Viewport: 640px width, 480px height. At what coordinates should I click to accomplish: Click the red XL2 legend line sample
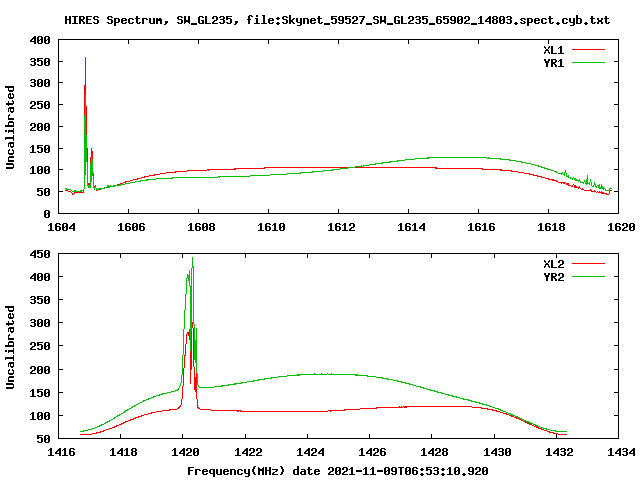pos(588,264)
